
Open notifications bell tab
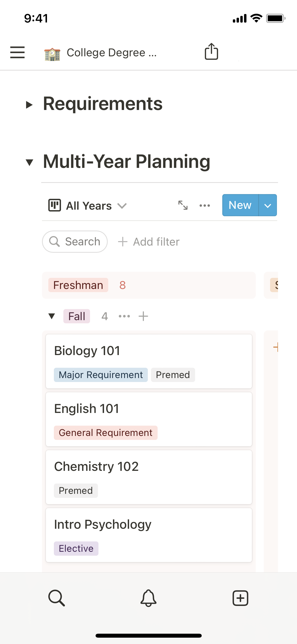148,598
